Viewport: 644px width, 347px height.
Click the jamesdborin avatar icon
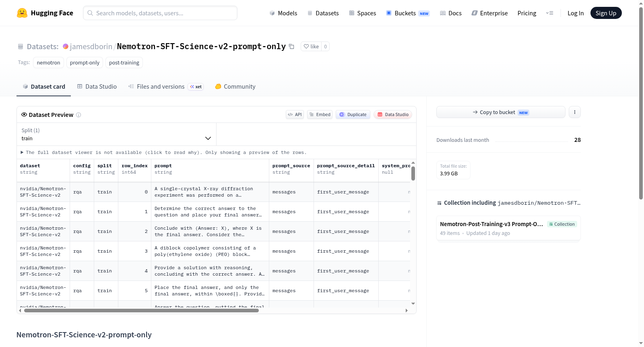click(x=66, y=46)
